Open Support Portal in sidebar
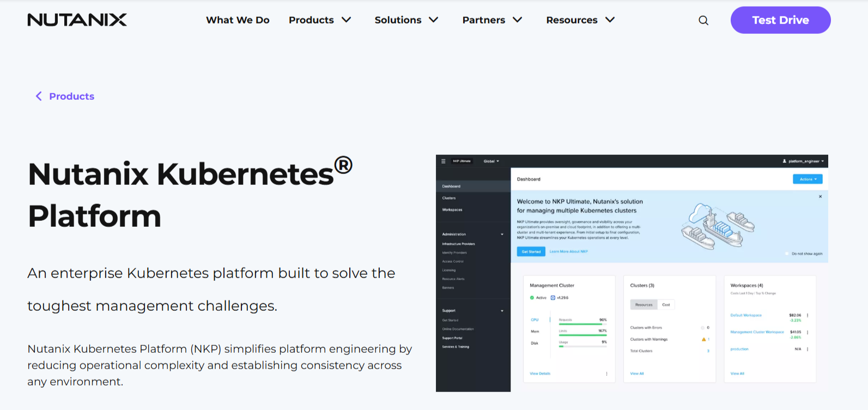Image resolution: width=868 pixels, height=410 pixels. 452,338
